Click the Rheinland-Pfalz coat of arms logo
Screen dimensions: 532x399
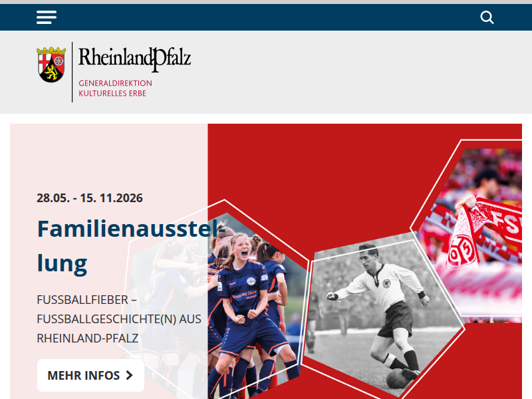pyautogui.click(x=51, y=65)
